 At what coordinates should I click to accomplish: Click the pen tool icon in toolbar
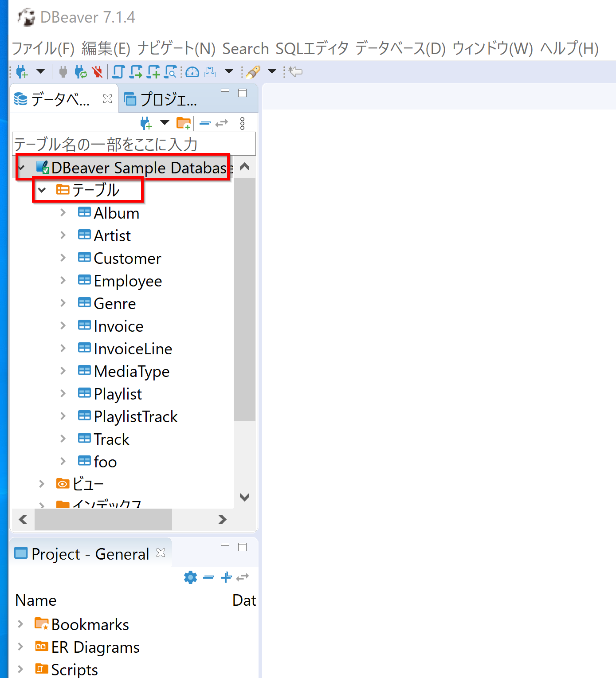[x=253, y=71]
